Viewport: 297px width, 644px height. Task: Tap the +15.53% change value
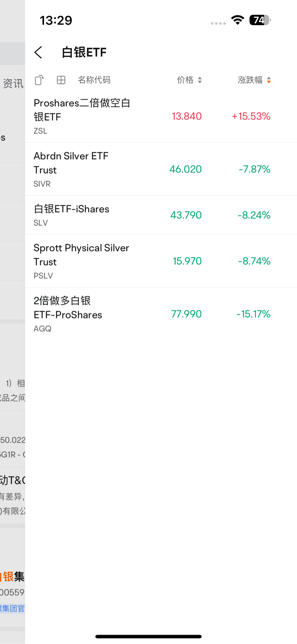point(251,116)
